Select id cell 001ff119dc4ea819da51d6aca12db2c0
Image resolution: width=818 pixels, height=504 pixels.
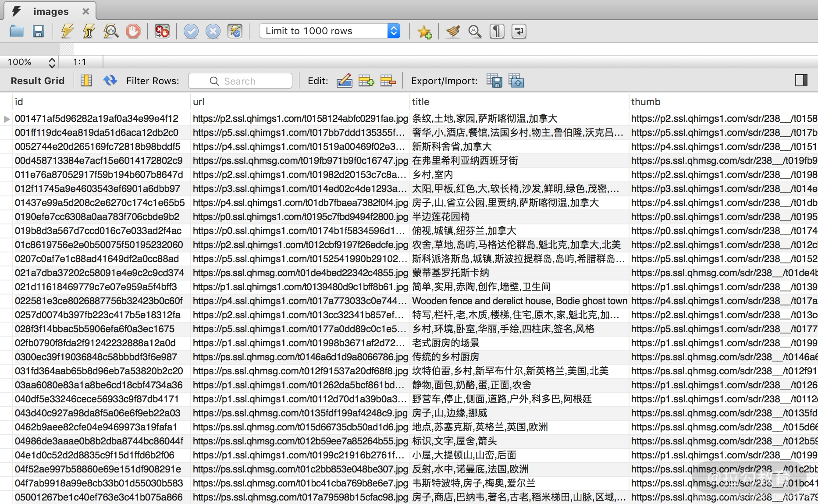(x=102, y=133)
